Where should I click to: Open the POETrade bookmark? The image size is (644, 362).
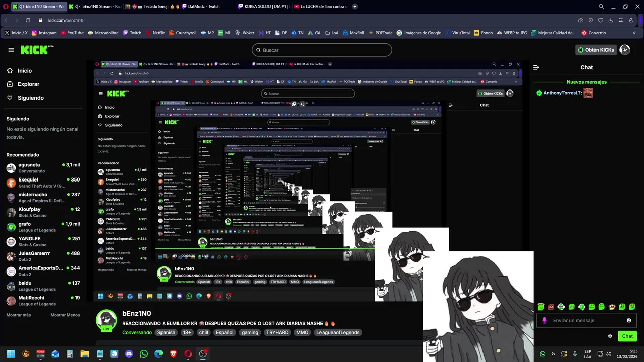380,33
